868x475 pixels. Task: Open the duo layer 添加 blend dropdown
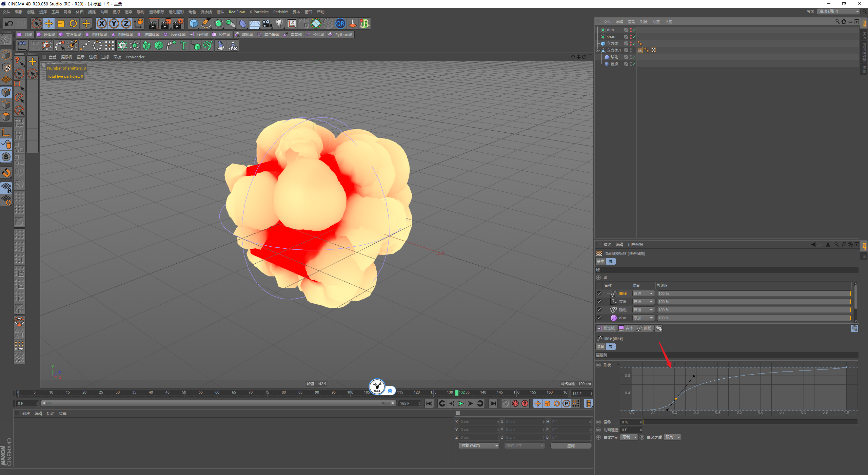tap(643, 318)
